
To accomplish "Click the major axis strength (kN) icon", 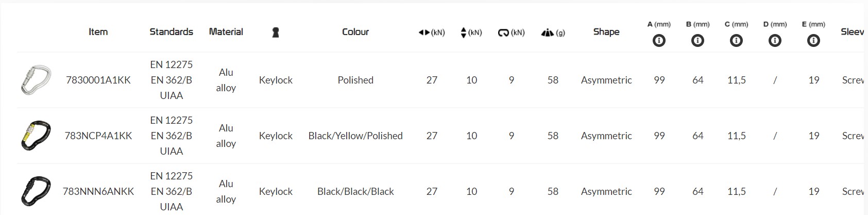I will [x=424, y=32].
